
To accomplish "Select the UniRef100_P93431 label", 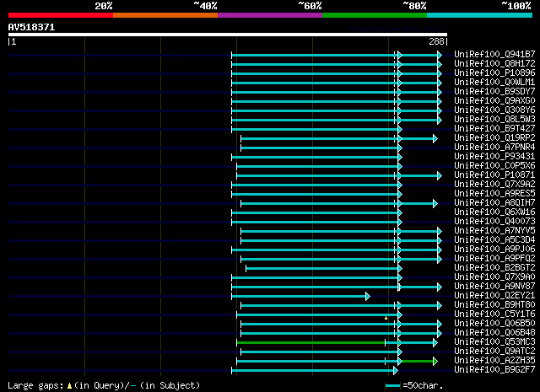I will [494, 157].
